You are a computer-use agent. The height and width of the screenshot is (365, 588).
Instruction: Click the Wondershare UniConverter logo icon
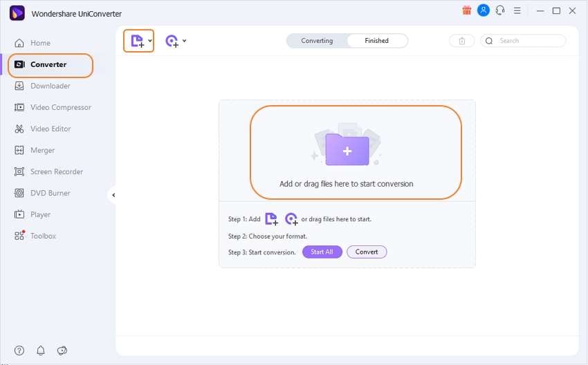[17, 13]
